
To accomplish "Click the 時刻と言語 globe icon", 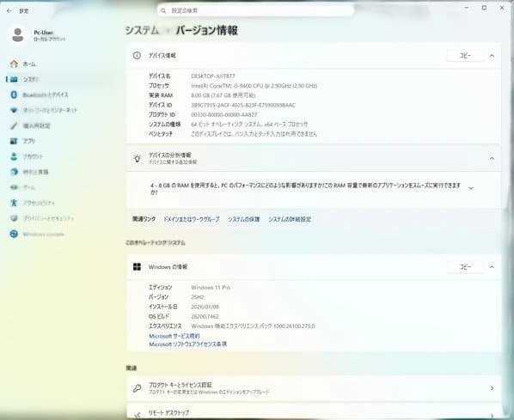I will pos(14,172).
